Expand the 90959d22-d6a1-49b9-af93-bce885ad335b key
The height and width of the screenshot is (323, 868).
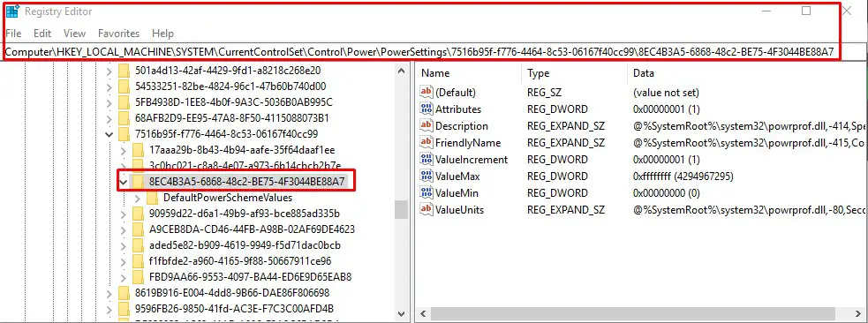(x=124, y=214)
